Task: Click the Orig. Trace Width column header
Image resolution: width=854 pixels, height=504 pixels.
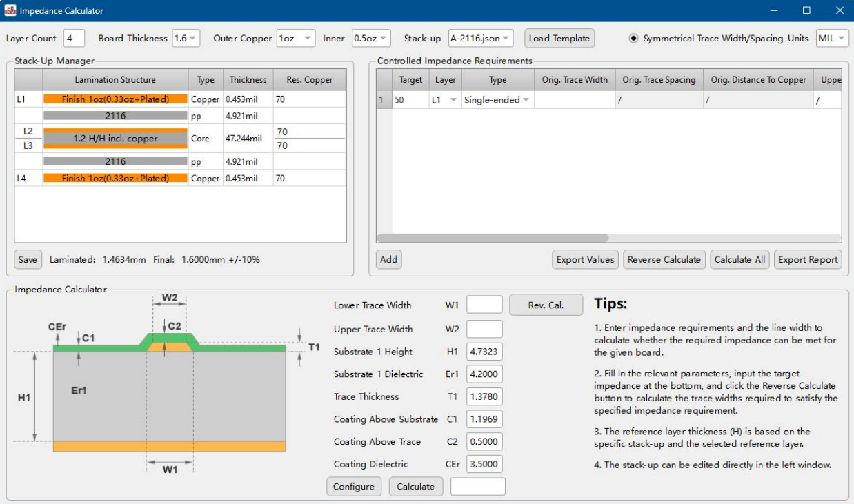Action: tap(574, 80)
